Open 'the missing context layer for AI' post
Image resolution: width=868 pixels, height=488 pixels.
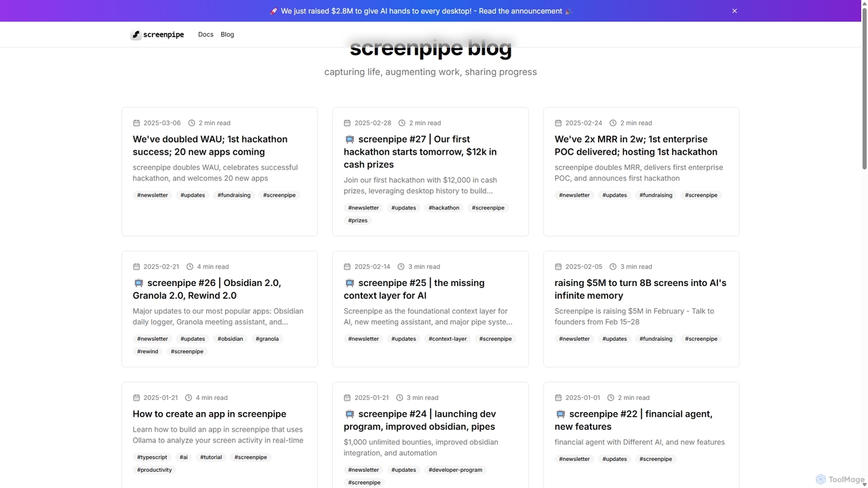click(x=414, y=289)
